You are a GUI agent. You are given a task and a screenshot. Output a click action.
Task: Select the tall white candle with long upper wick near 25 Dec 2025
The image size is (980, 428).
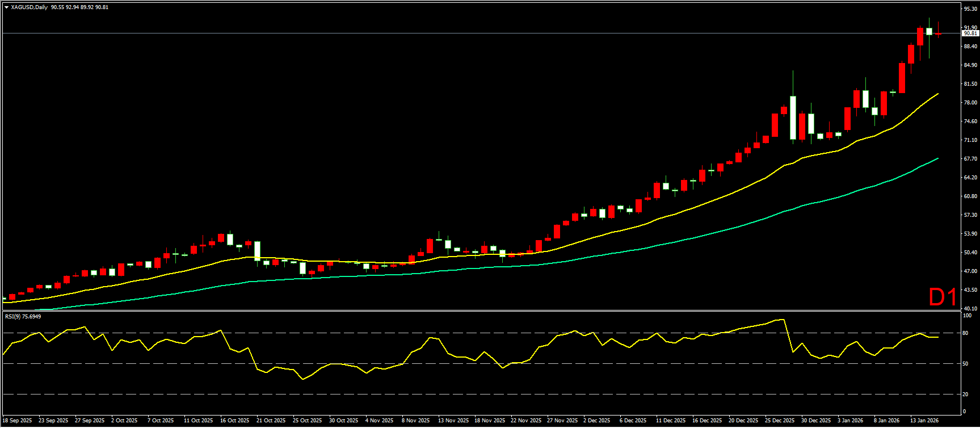(793, 118)
